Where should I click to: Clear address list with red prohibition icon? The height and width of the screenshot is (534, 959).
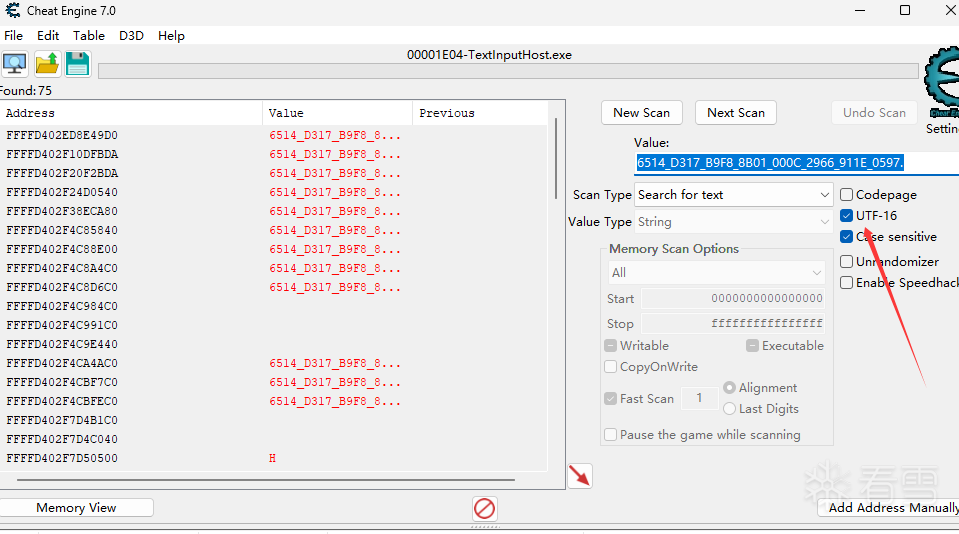[484, 508]
